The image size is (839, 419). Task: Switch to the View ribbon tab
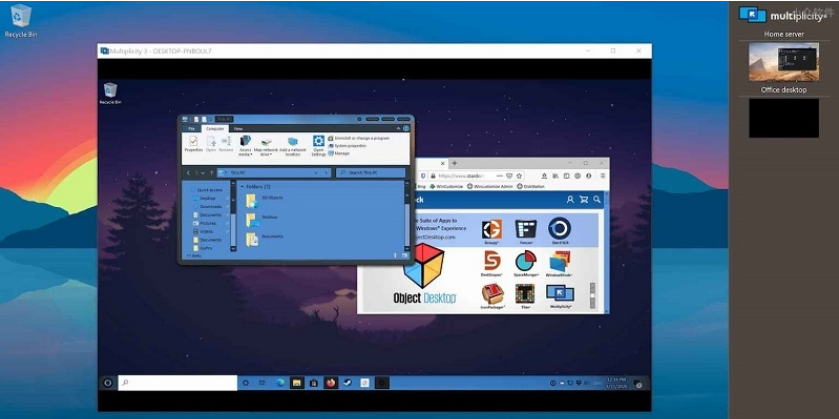[x=238, y=128]
